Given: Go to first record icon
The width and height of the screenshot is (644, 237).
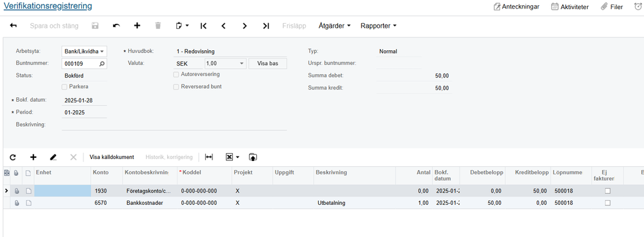Looking at the screenshot, I should pyautogui.click(x=203, y=25).
